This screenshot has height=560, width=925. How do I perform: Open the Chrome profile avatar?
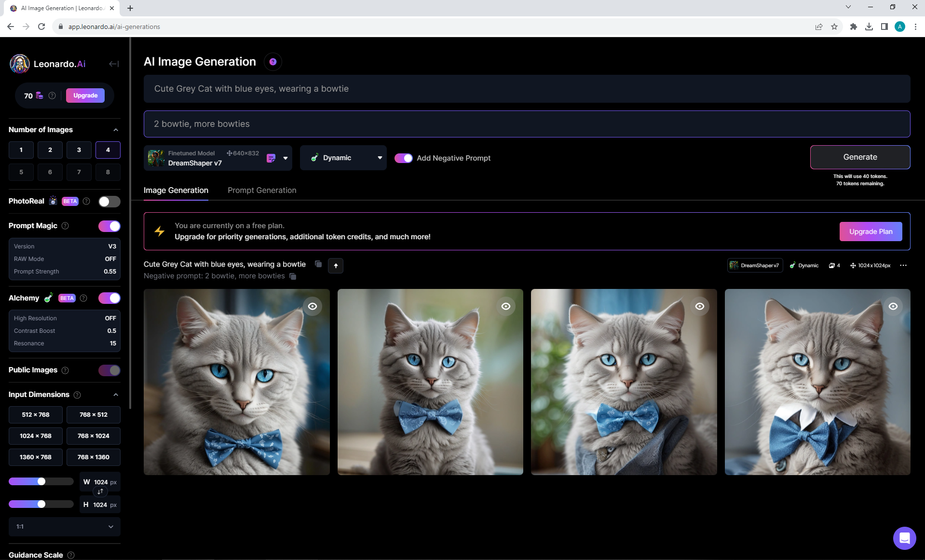900,27
